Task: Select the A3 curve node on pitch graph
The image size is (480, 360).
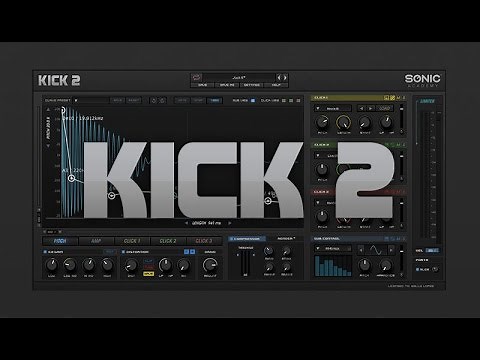Action: click(x=71, y=178)
